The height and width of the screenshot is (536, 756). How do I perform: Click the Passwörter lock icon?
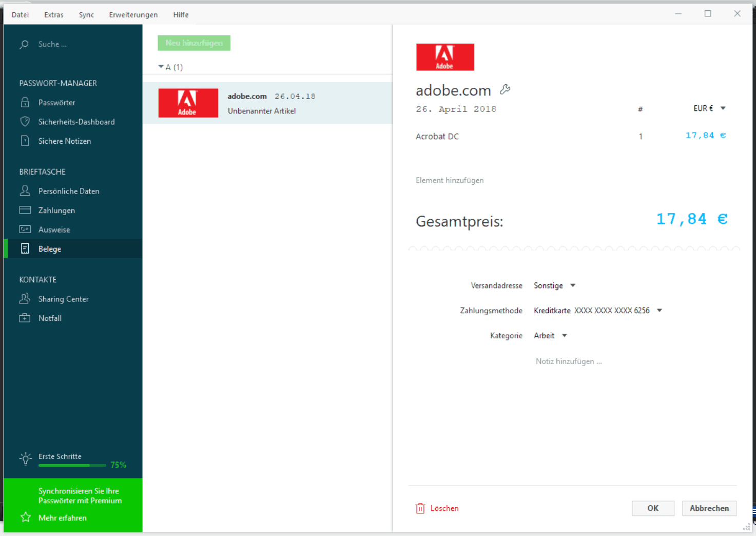click(25, 102)
